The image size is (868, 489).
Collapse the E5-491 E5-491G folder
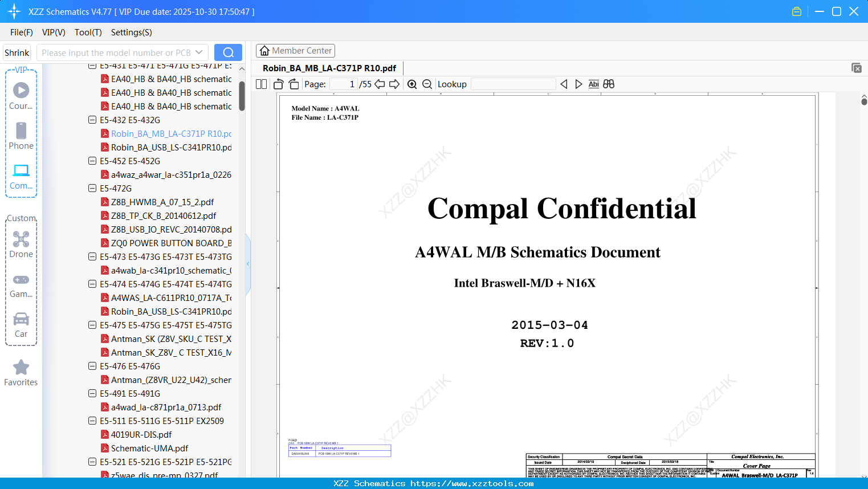92,393
